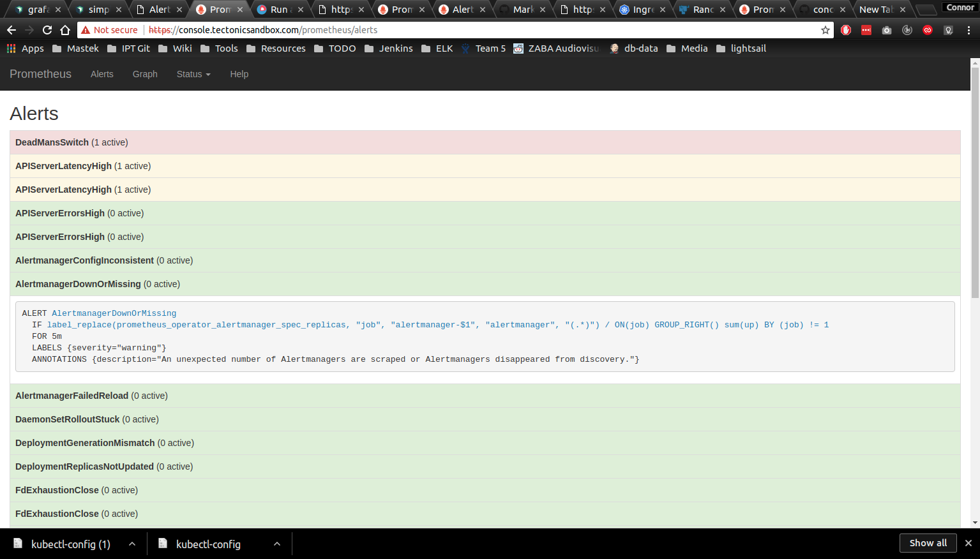This screenshot has height=559, width=980.
Task: Click the lightbulb extension icon
Action: click(948, 30)
